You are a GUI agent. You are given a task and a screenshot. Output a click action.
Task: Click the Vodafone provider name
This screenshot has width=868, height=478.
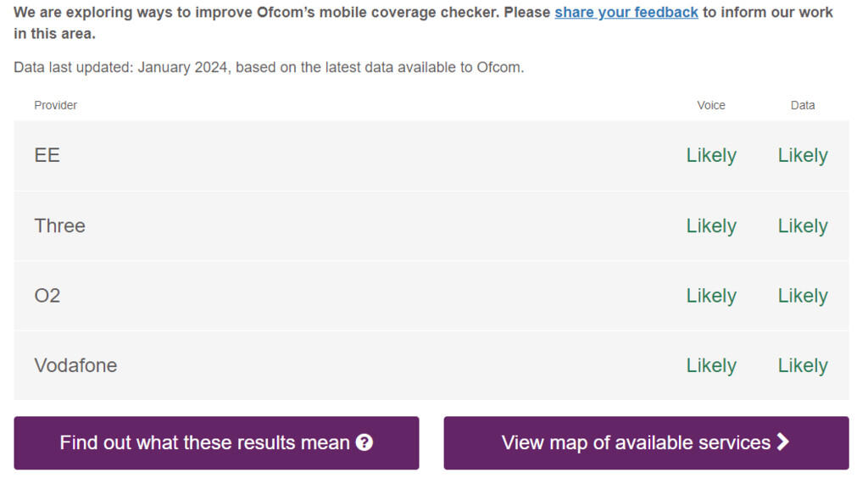[x=75, y=365]
